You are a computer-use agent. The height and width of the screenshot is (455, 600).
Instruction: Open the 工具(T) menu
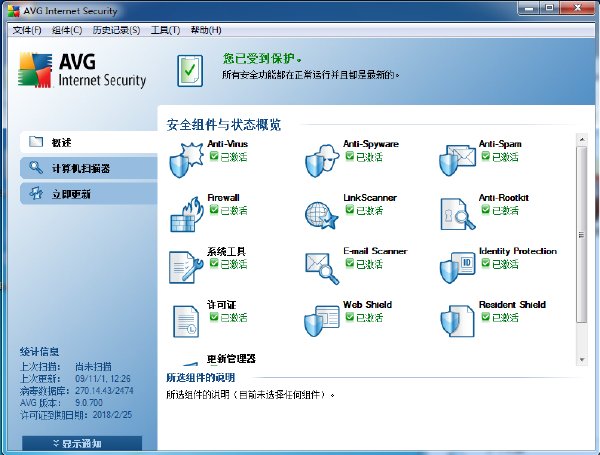click(165, 30)
